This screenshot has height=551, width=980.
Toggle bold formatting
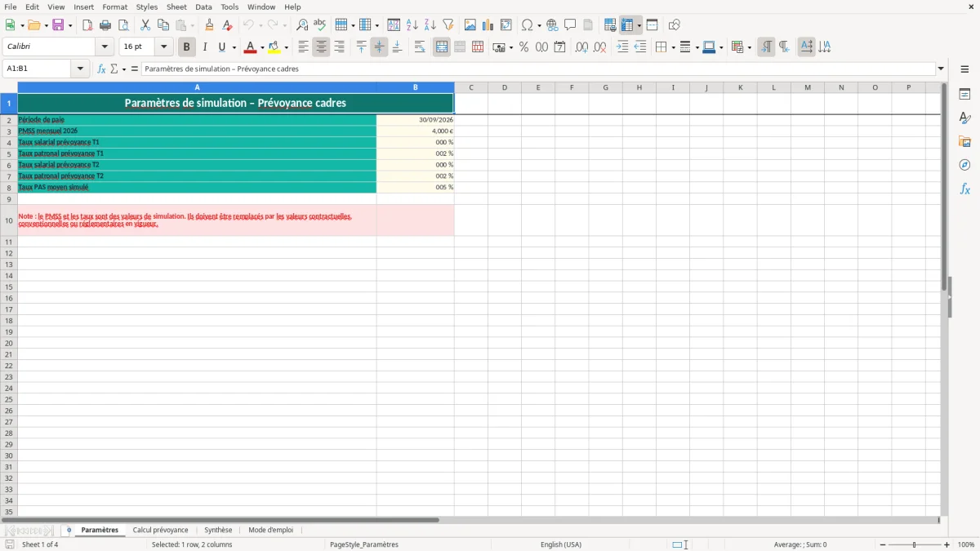[186, 47]
